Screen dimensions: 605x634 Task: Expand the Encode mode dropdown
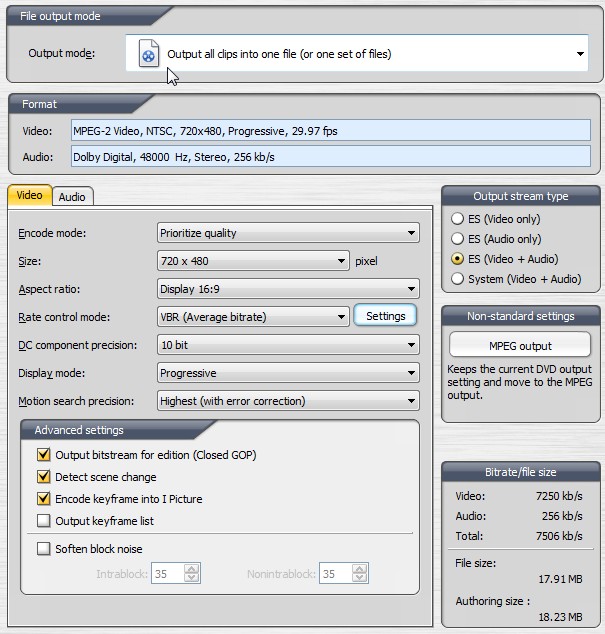pos(288,233)
